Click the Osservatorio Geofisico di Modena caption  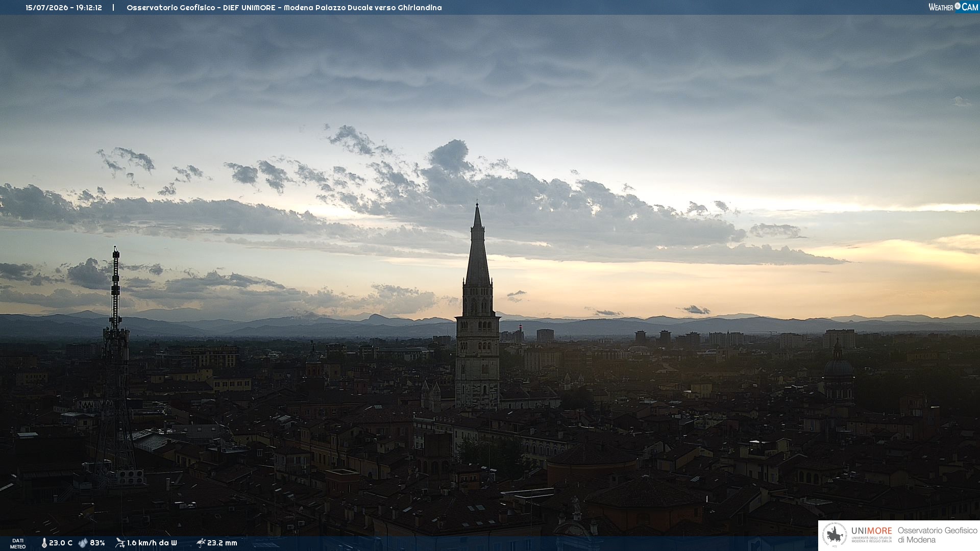(x=937, y=535)
